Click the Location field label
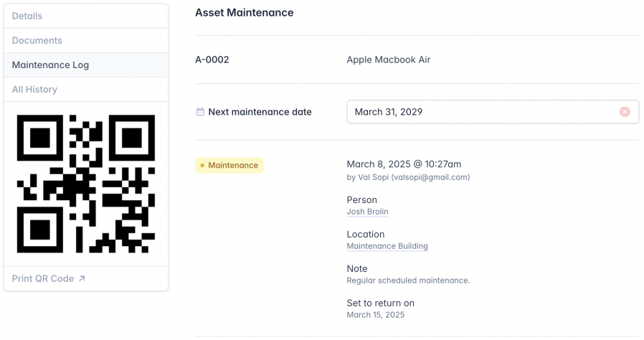 [x=366, y=234]
